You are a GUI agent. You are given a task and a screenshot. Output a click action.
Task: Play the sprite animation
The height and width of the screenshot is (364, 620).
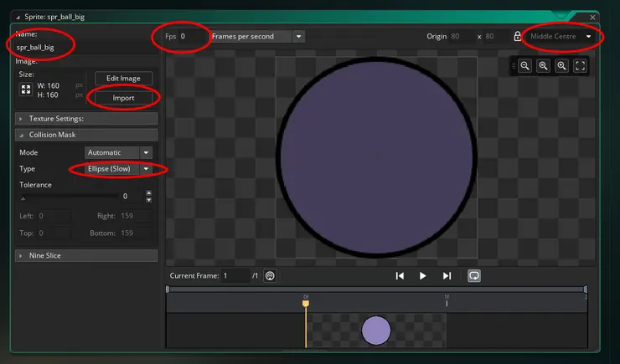pos(423,276)
